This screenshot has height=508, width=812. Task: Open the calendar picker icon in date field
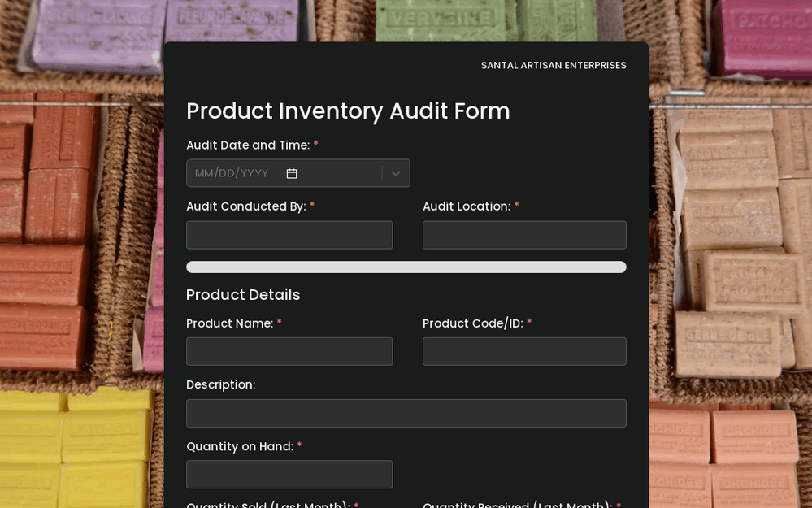[292, 173]
